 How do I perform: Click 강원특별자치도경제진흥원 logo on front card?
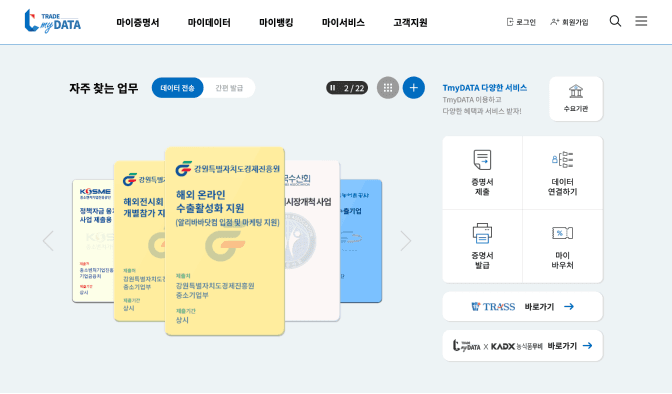[228, 168]
